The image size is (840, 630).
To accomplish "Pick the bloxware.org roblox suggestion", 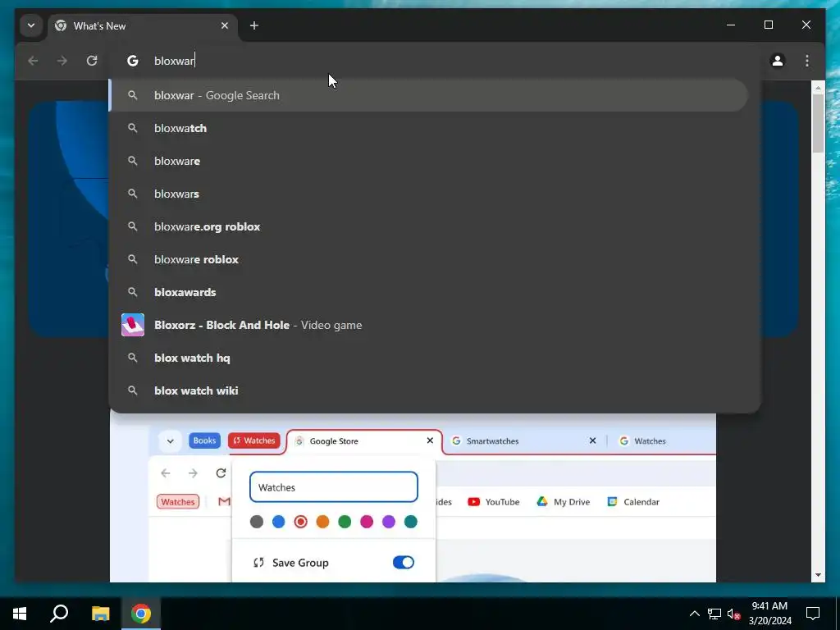I will (428, 226).
